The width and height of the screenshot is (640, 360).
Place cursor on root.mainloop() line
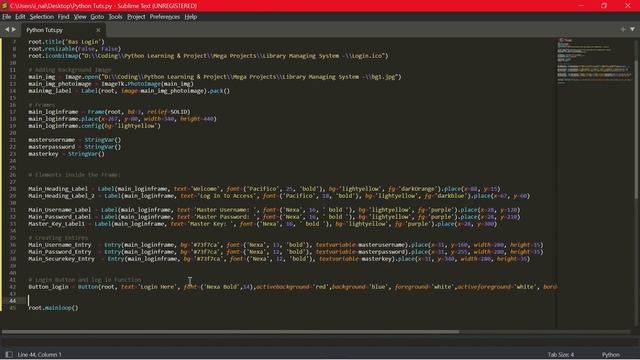pos(53,307)
